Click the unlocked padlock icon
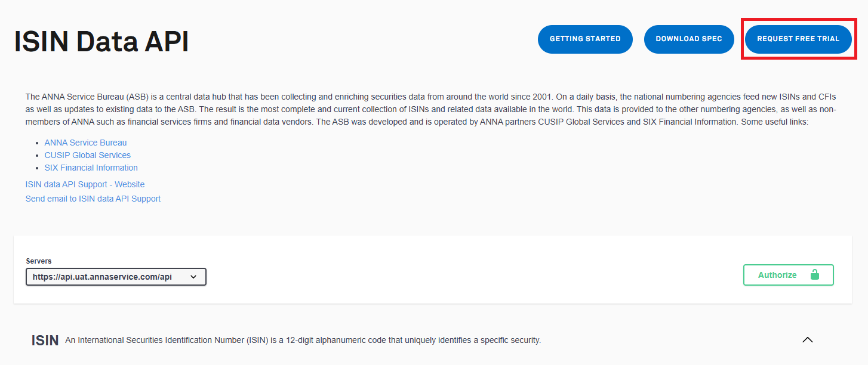Image resolution: width=868 pixels, height=365 pixels. [x=815, y=274]
